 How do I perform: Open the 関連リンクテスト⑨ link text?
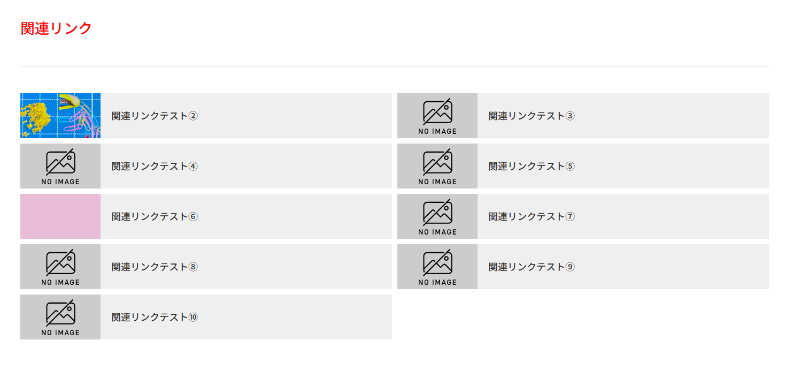click(x=532, y=267)
